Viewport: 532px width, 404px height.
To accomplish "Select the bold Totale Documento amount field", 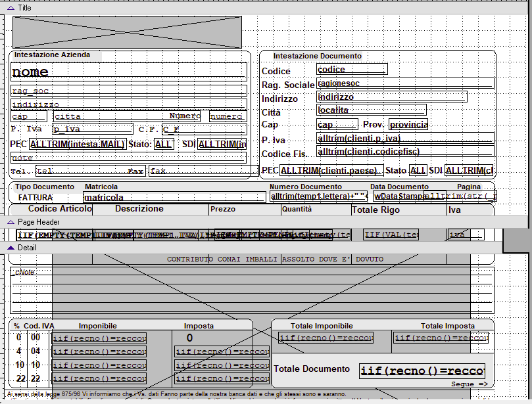I will (422, 370).
